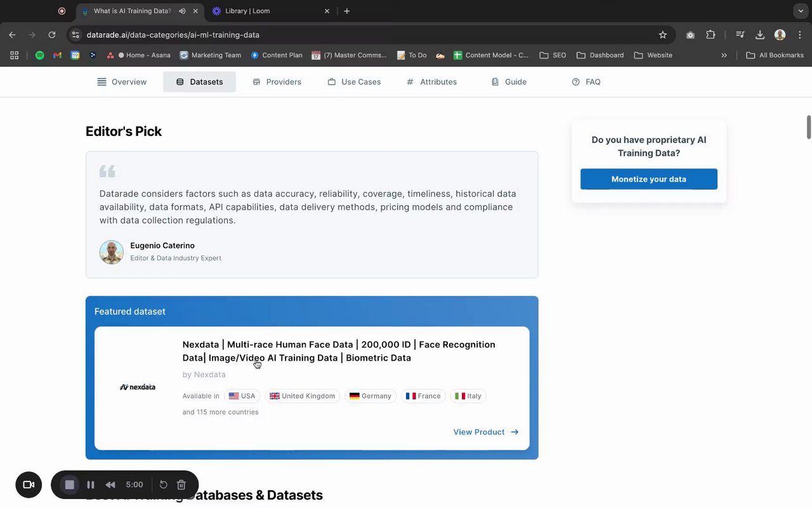Mute the audio on the AI Training Data tab
The image size is (812, 508).
(x=183, y=11)
